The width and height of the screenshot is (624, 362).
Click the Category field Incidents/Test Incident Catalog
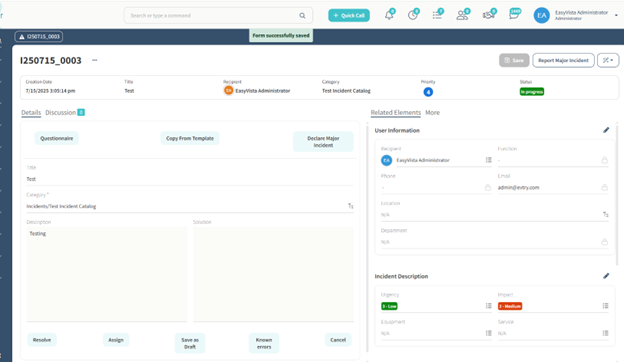[x=190, y=206]
